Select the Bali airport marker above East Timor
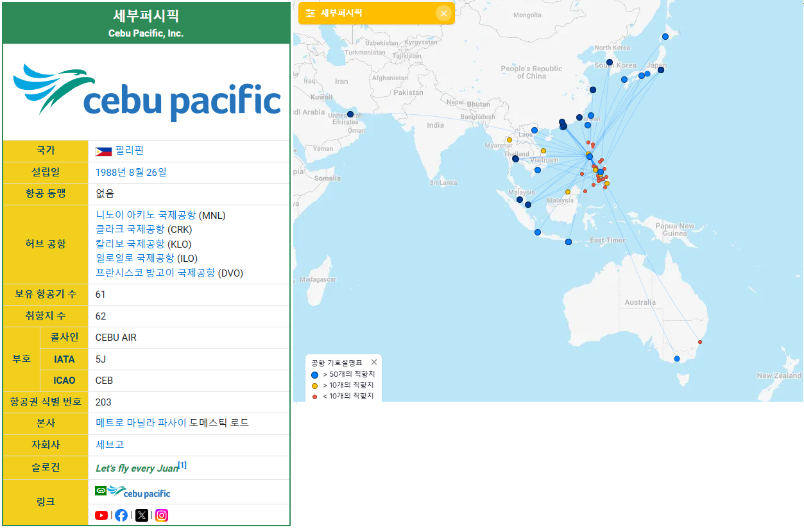Screen dimensions: 804x532 coord(568,242)
